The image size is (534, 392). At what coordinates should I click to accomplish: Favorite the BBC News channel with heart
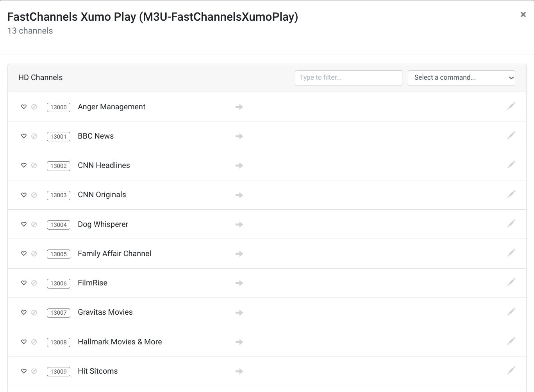pos(24,136)
